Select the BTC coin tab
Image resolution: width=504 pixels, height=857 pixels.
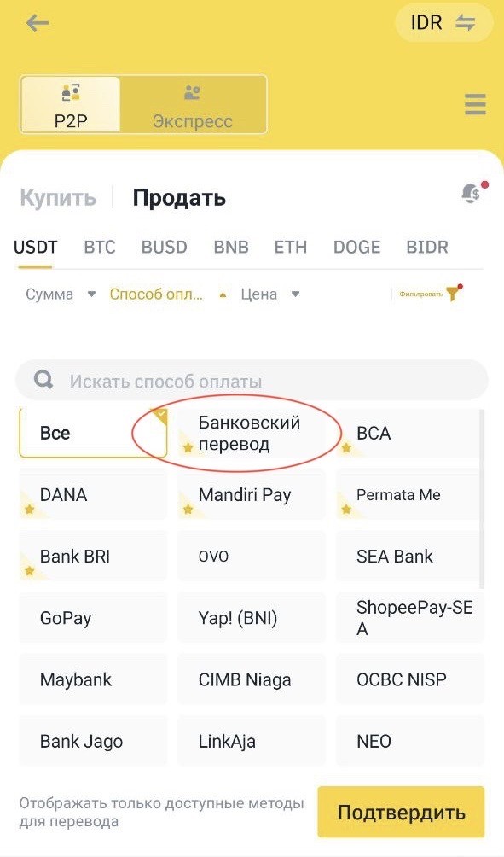click(100, 247)
